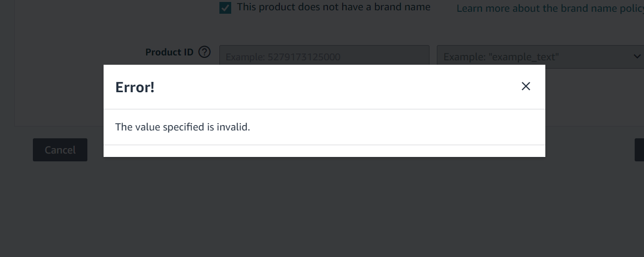Click the empty footer strip of the Error dialog

[324, 151]
